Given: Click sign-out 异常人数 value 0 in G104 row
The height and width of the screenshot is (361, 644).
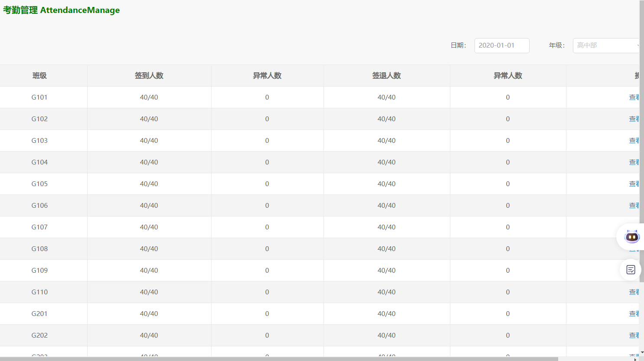Looking at the screenshot, I should pos(508,162).
